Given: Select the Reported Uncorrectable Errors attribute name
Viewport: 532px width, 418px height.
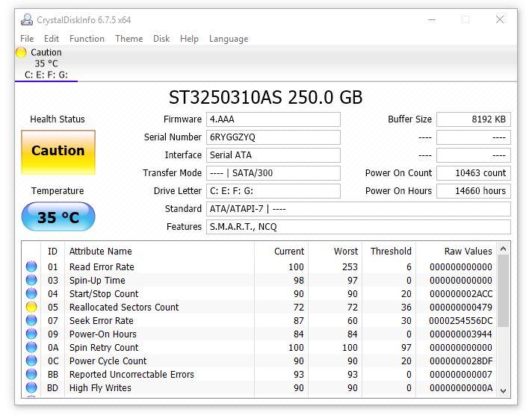Looking at the screenshot, I should coord(132,374).
